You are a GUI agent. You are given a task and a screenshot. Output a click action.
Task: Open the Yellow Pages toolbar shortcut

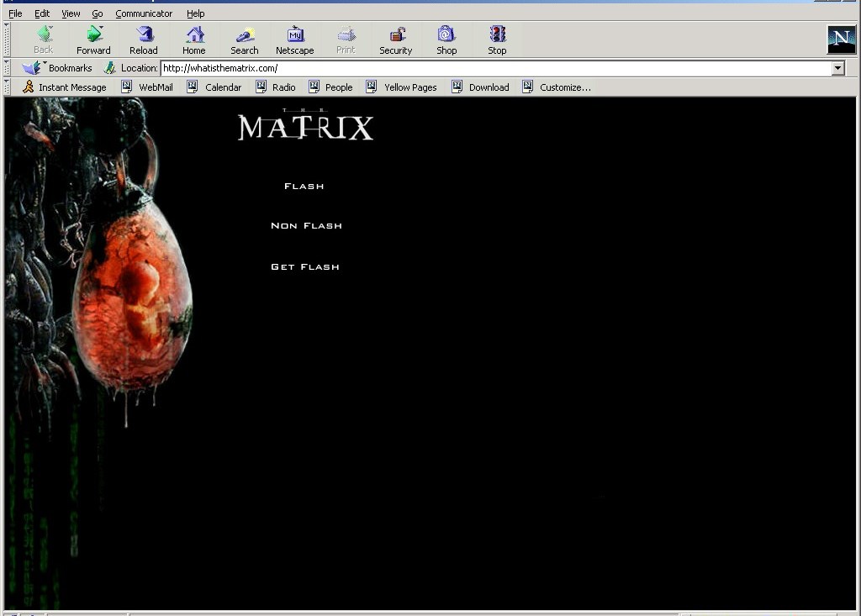tap(401, 87)
